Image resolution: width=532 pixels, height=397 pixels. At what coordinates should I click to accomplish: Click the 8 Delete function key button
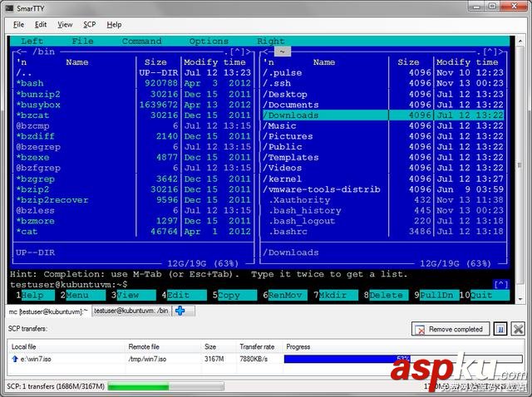point(386,296)
